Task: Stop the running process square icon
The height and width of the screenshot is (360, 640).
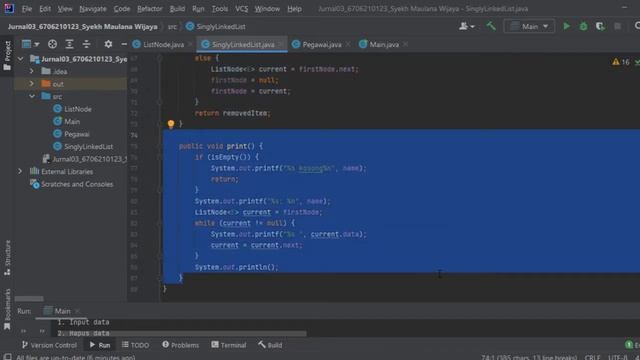Action: click(618, 27)
